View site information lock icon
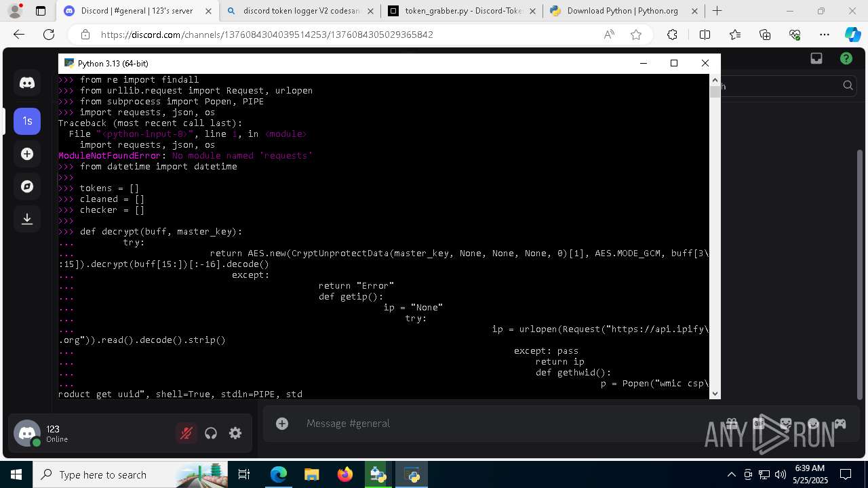868x488 pixels. click(x=85, y=35)
